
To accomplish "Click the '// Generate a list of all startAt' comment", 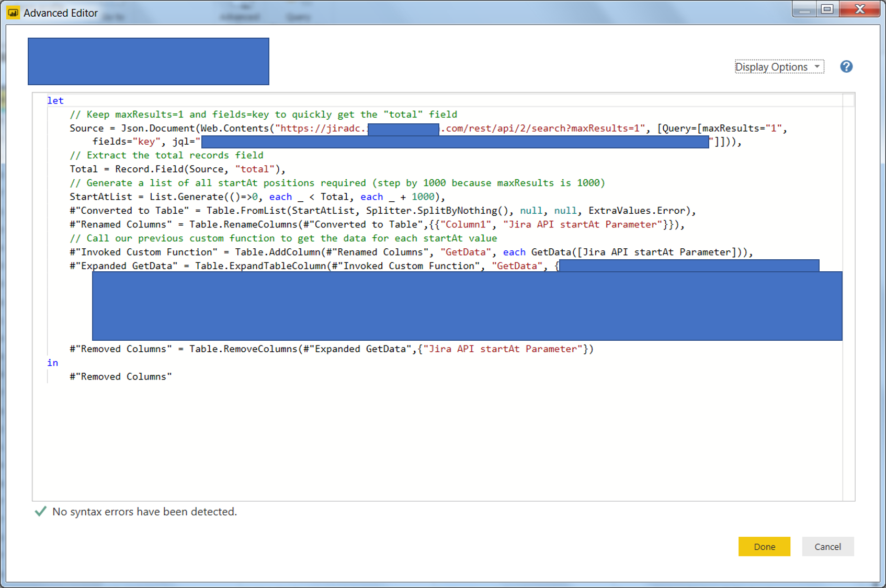I will [337, 183].
